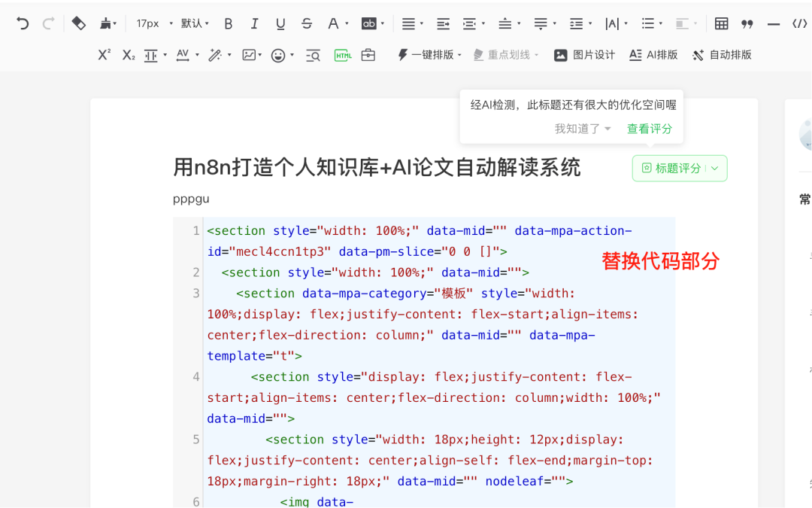Click the both-sides indent icon
This screenshot has width=812, height=508.
coord(469,24)
